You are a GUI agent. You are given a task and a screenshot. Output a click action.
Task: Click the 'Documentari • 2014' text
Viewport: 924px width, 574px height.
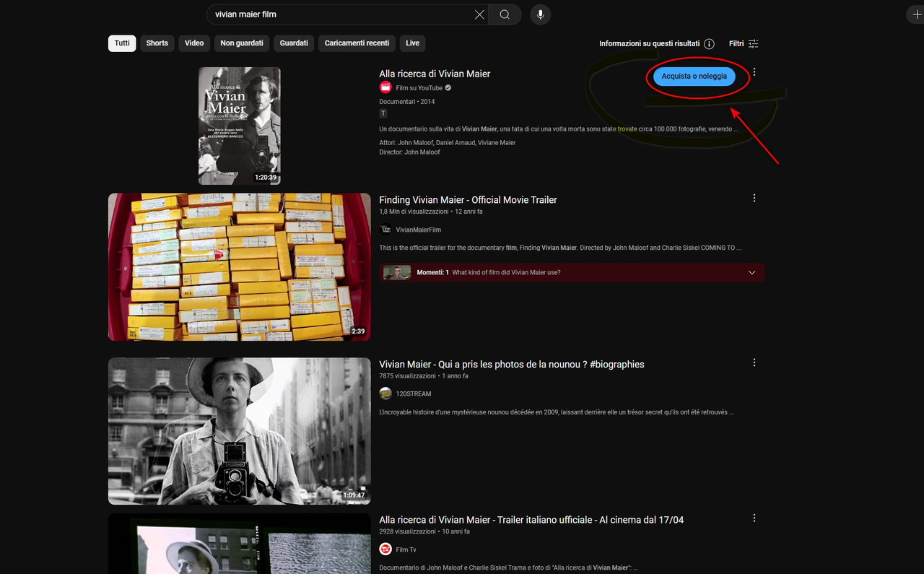click(407, 102)
